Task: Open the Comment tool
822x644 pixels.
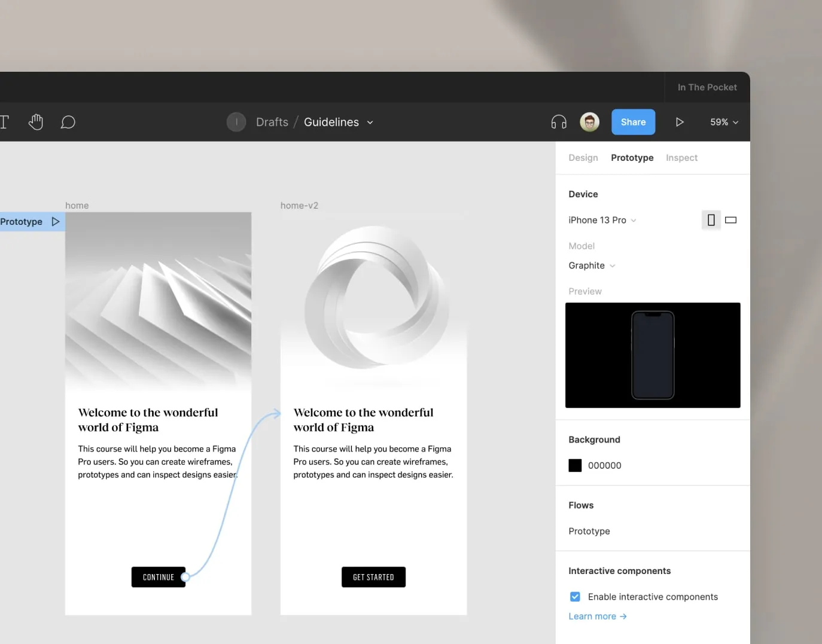Action: coord(68,122)
